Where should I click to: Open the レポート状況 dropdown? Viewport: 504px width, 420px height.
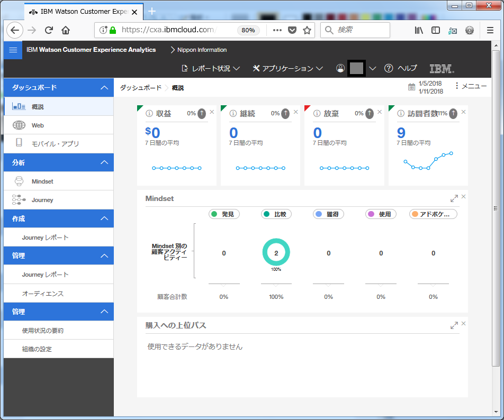(x=211, y=68)
